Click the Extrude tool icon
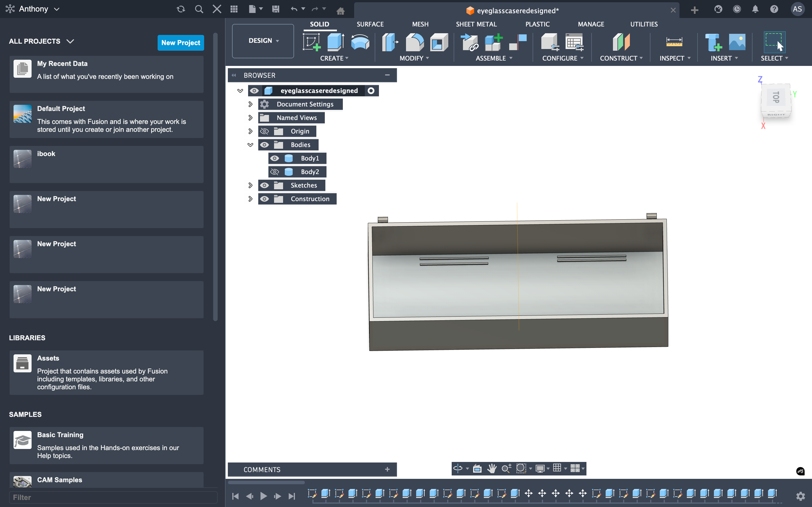Image resolution: width=812 pixels, height=507 pixels. 335,42
